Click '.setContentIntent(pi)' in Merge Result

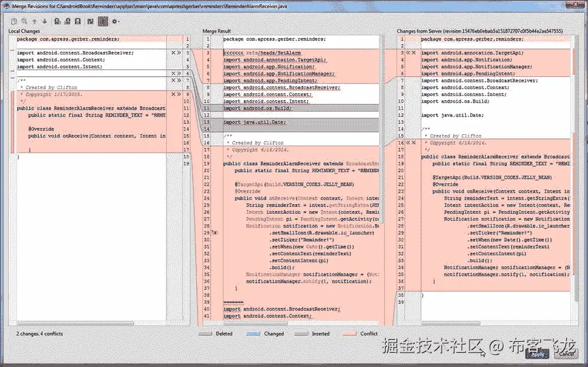299,261
